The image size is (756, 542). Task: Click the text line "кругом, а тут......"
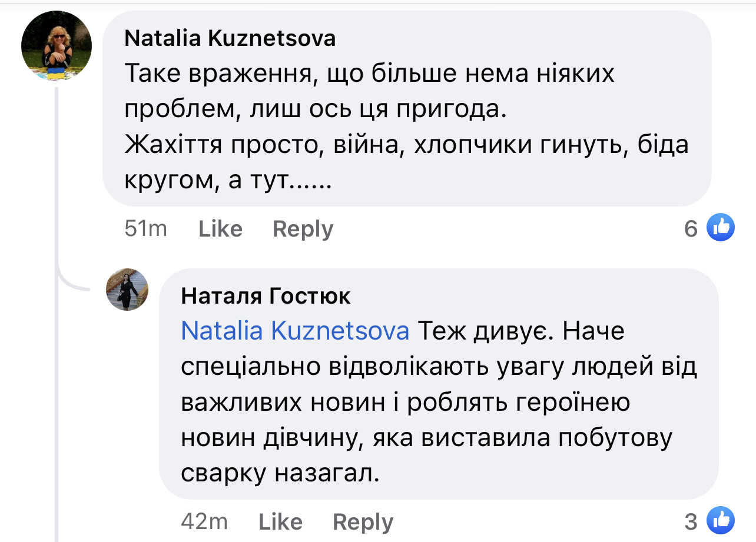click(228, 180)
